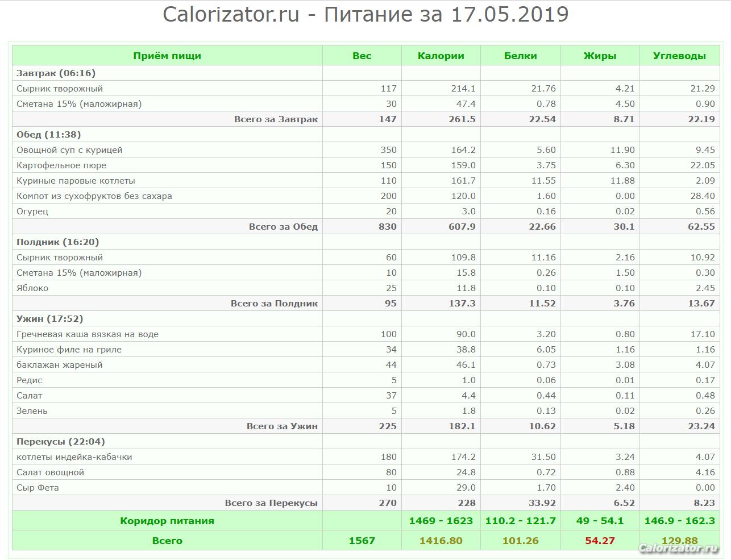Select the 'Полдник (16:20)' section heading
The height and width of the screenshot is (560, 731).
pos(57,242)
